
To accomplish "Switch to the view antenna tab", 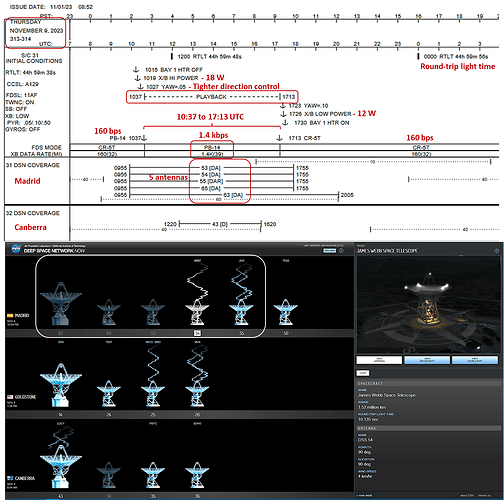I will point(379,360).
